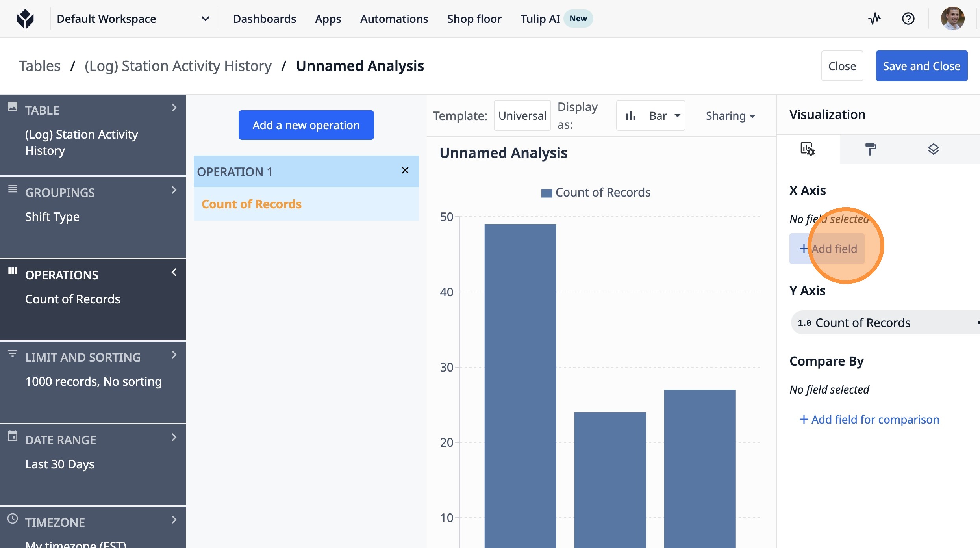Click the Tulip logo icon
This screenshot has height=548, width=980.
pos(25,19)
